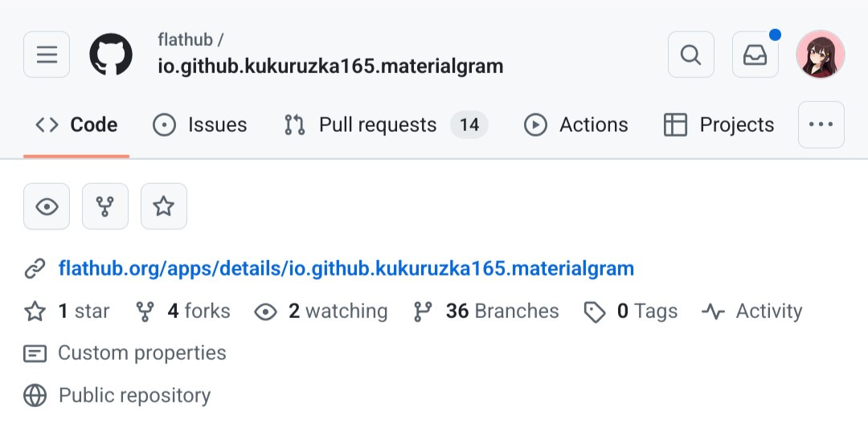Open the notifications inbox
868x432 pixels.
[755, 55]
